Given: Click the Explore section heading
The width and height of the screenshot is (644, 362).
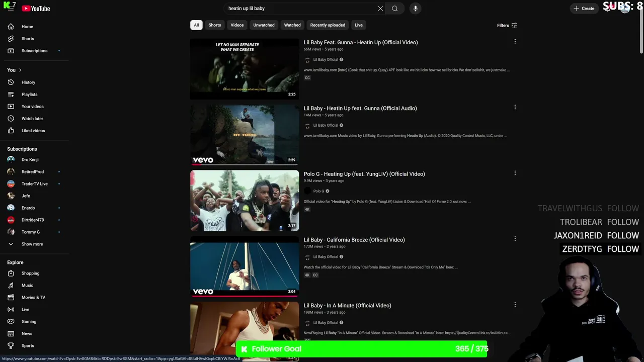Looking at the screenshot, I should point(15,262).
